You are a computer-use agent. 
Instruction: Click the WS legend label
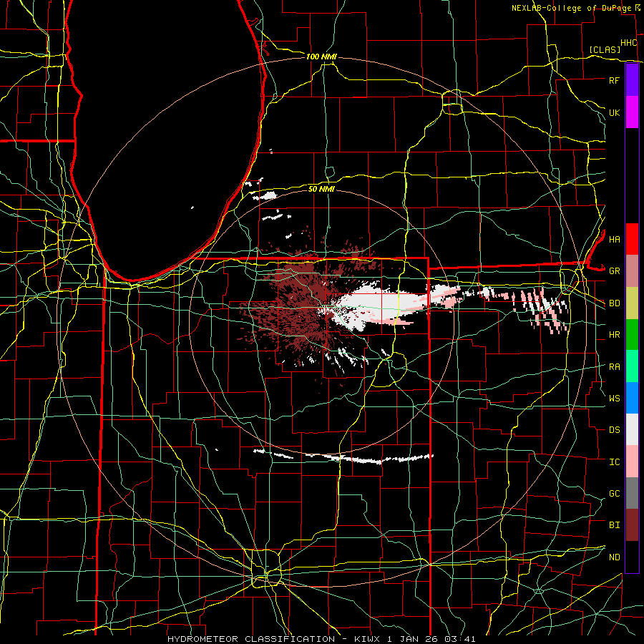614,399
